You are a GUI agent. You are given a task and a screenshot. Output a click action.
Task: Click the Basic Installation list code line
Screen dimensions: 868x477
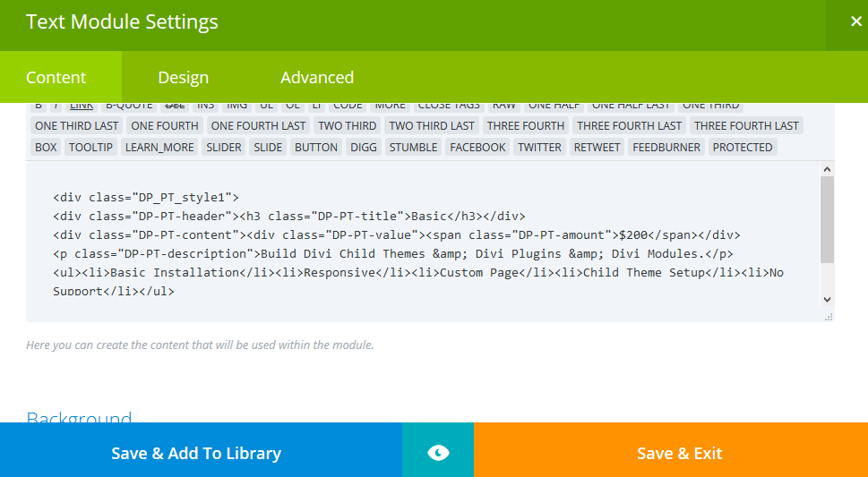(418, 272)
